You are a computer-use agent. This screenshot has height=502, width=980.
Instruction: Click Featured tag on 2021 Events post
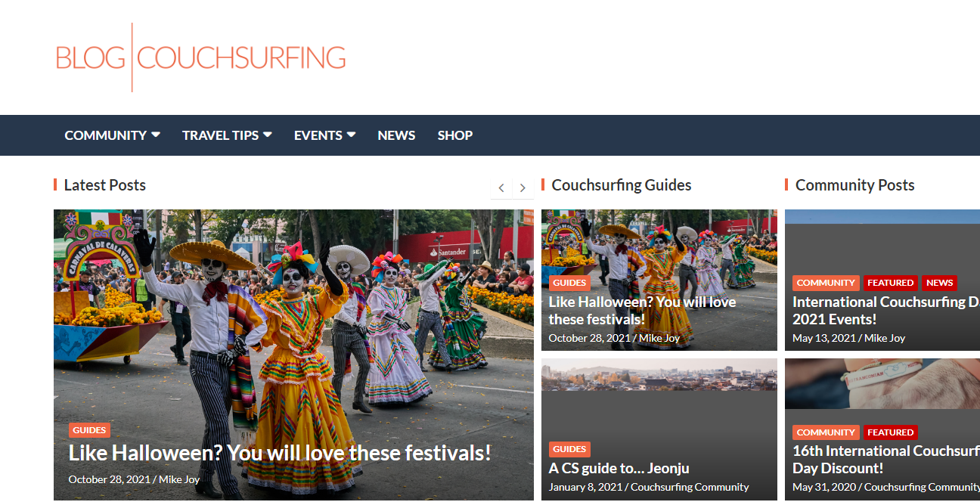891,283
